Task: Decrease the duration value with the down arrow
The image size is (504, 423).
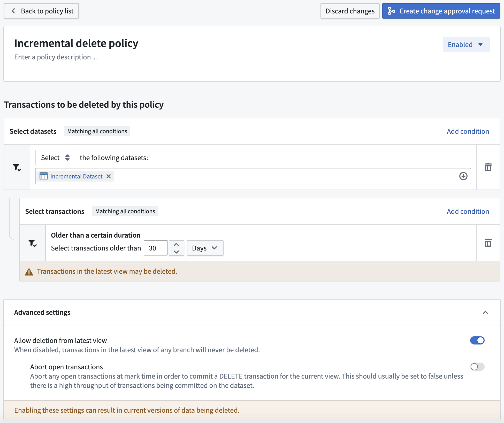Action: tap(176, 252)
